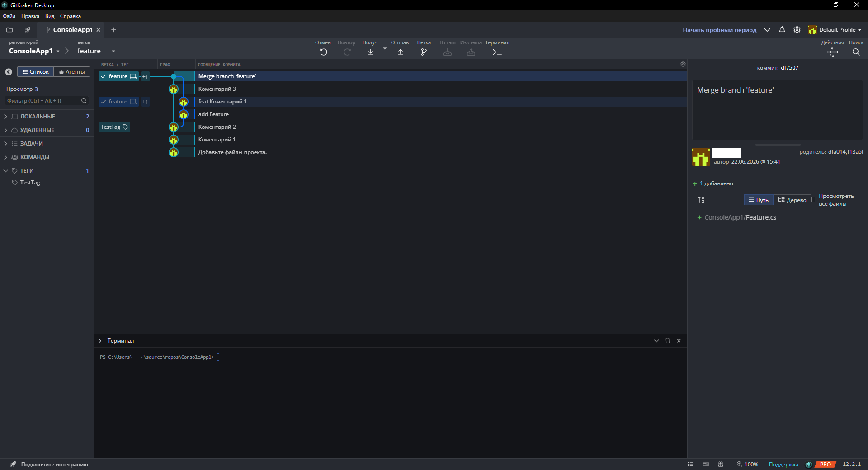The image size is (868, 470).
Task: Click the TestTag tag label in graph
Action: click(x=114, y=127)
